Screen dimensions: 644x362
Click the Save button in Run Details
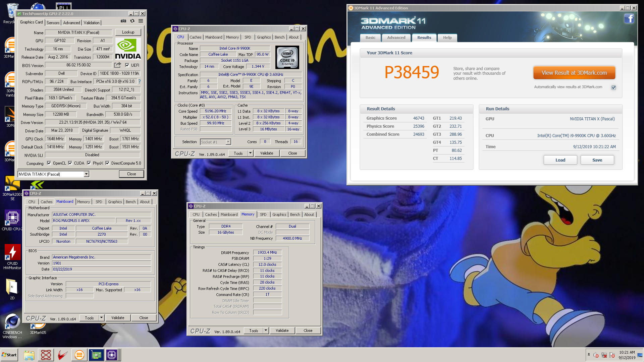click(597, 160)
